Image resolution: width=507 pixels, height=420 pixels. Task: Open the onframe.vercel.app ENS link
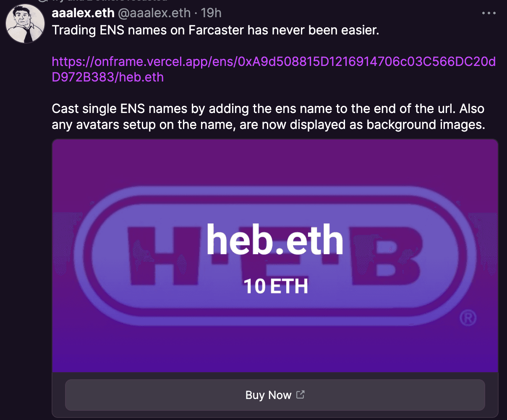click(274, 69)
